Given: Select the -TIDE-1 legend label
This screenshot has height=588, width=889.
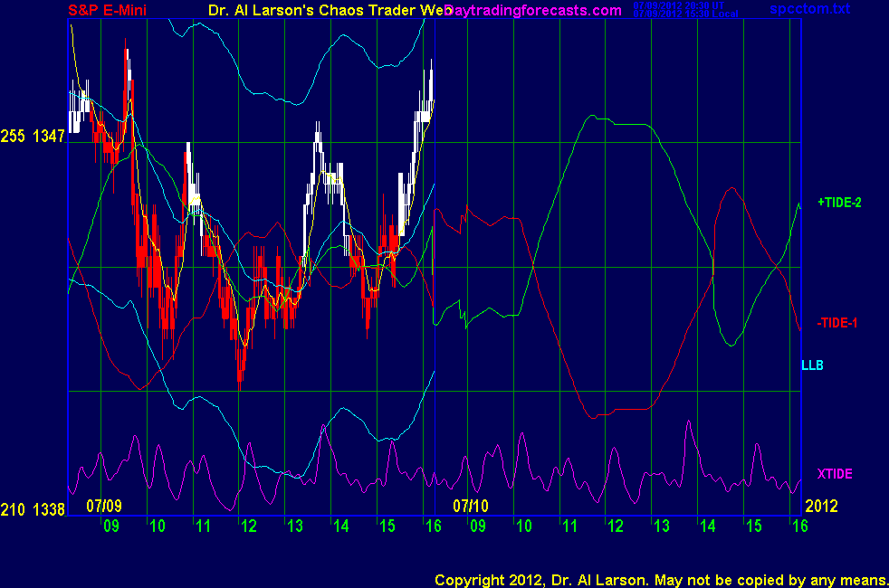Looking at the screenshot, I should click(837, 323).
